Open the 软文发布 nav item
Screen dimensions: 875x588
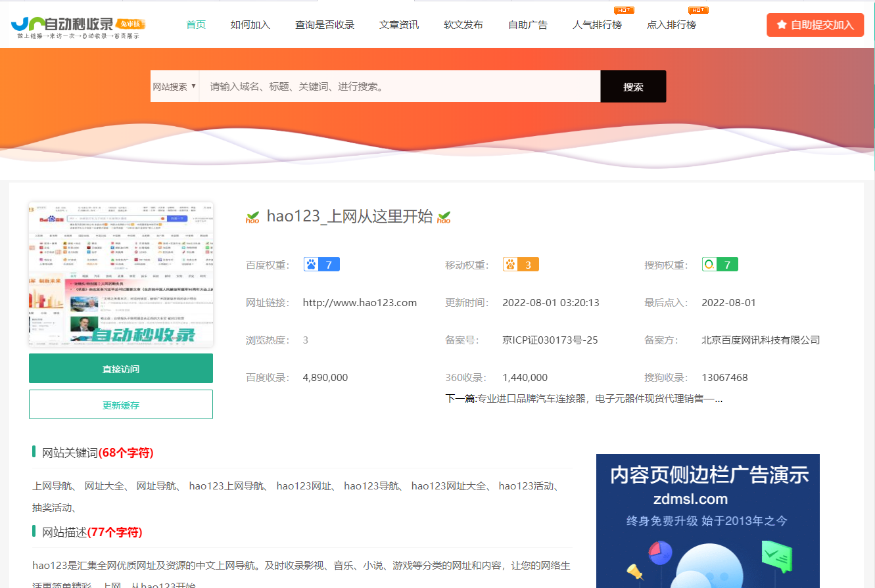coord(463,25)
